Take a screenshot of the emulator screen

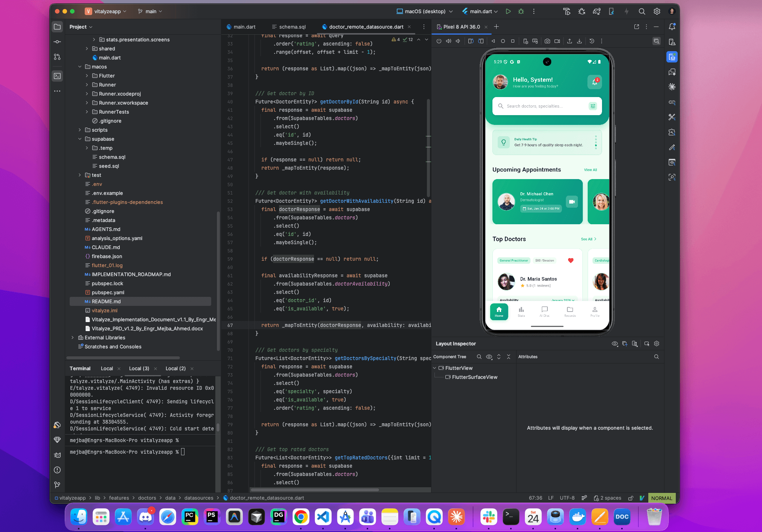547,41
